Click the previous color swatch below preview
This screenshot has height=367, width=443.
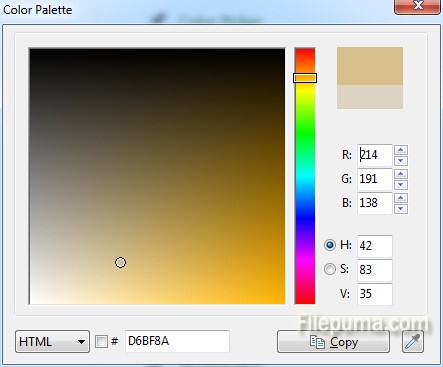point(370,97)
